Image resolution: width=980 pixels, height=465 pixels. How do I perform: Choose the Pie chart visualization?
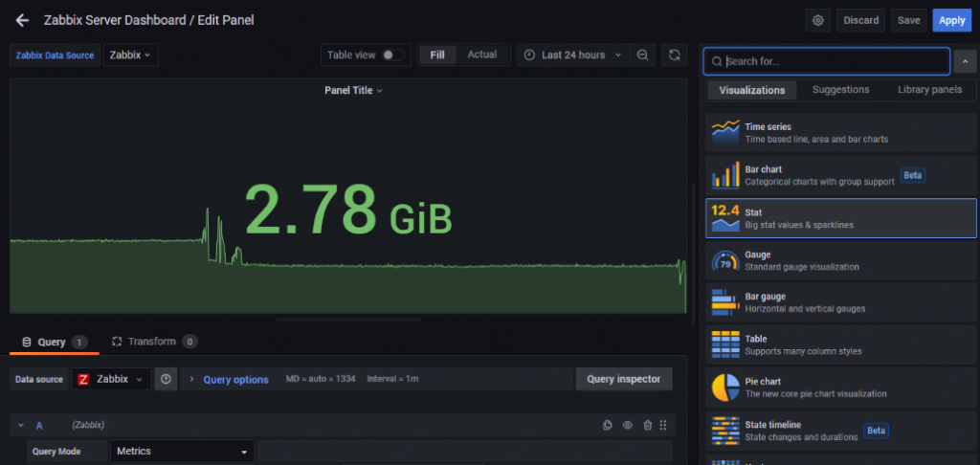point(840,387)
